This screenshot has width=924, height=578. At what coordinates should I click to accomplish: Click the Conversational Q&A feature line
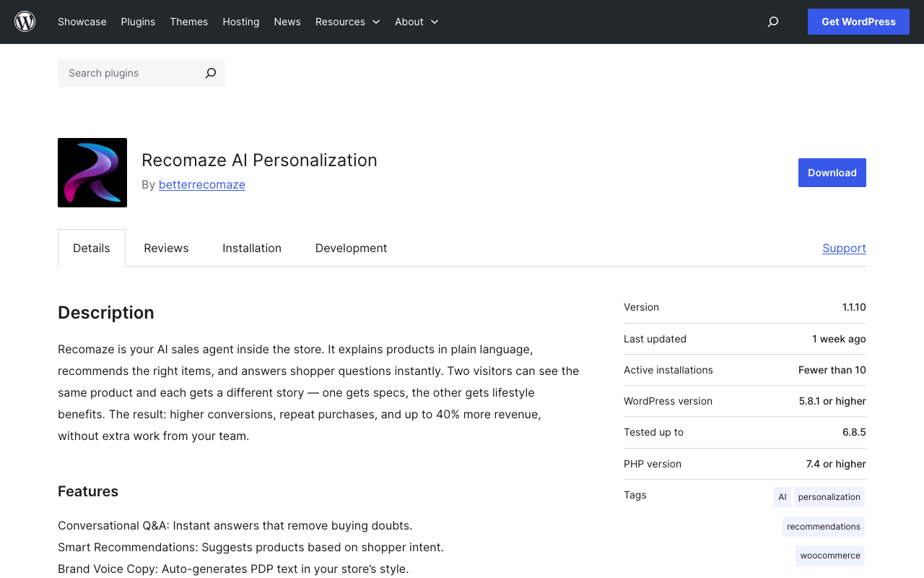[x=235, y=526]
